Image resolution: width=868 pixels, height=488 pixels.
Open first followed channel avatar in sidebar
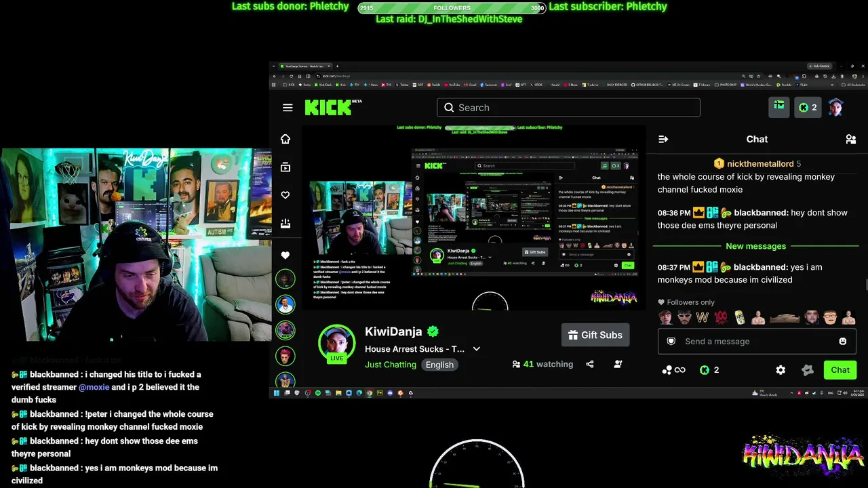click(x=285, y=279)
